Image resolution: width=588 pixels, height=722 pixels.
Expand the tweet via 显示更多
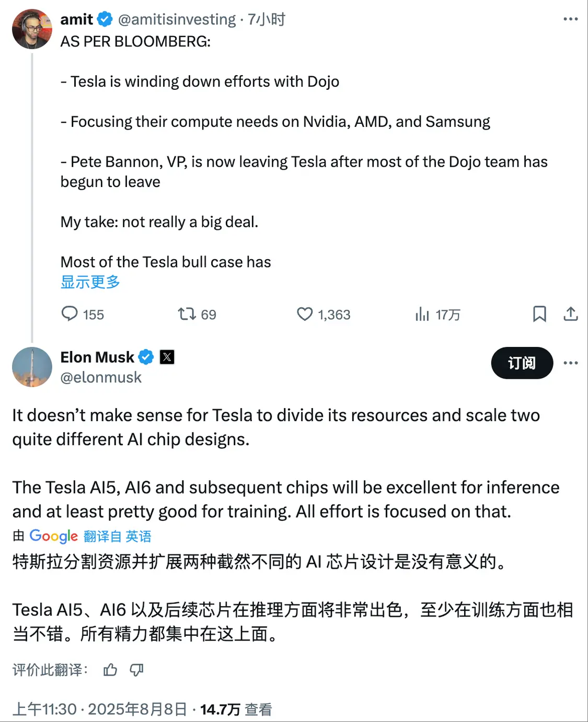click(90, 282)
